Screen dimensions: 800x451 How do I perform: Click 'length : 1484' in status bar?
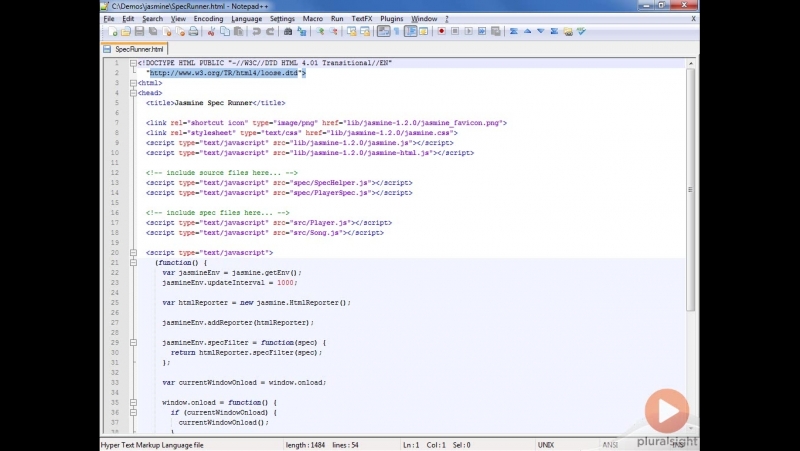[x=305, y=445]
